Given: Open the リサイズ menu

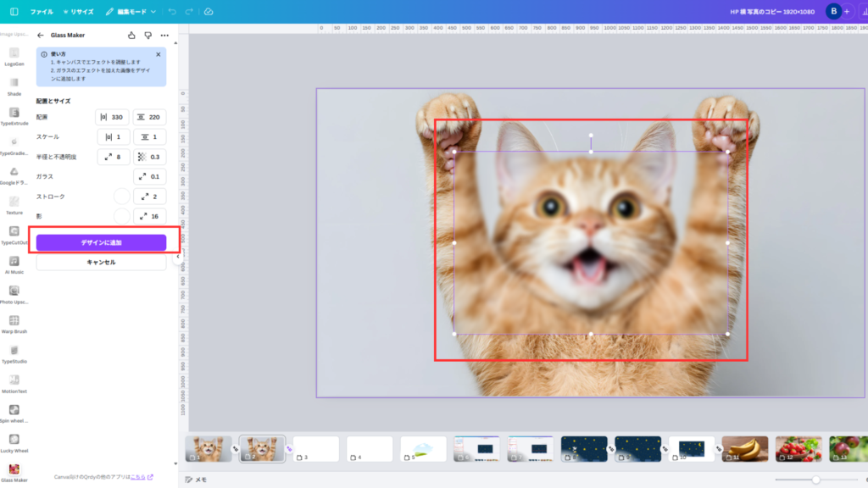Looking at the screenshot, I should point(79,12).
